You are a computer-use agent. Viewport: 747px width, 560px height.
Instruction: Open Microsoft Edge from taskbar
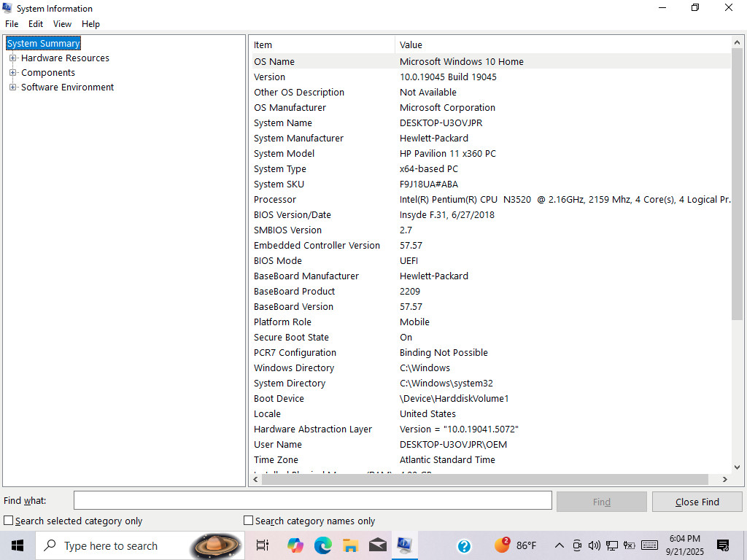[x=323, y=545]
